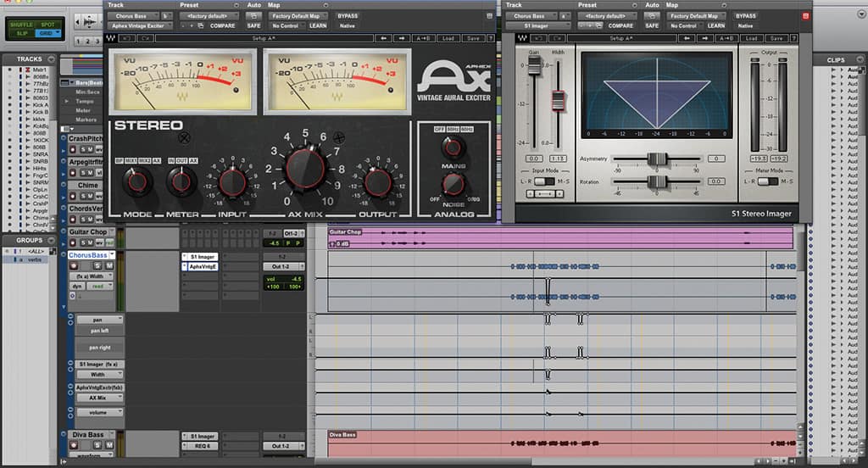The height and width of the screenshot is (468, 868).
Task: Open help question mark in S1 Imager toolbar
Action: 793,38
